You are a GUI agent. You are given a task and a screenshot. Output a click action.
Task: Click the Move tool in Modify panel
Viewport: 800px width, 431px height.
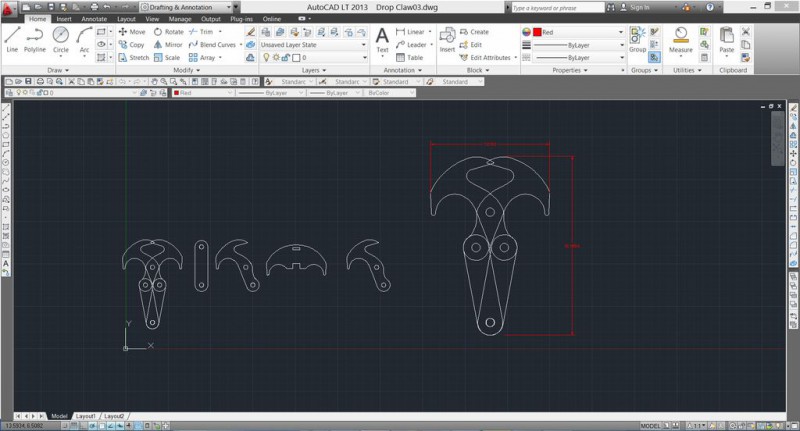pos(132,32)
